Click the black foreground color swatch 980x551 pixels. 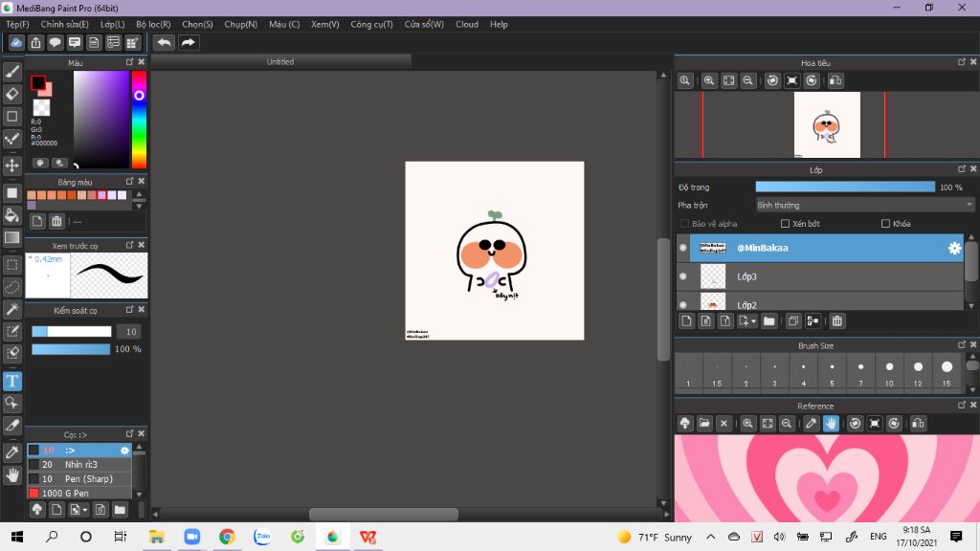click(38, 82)
